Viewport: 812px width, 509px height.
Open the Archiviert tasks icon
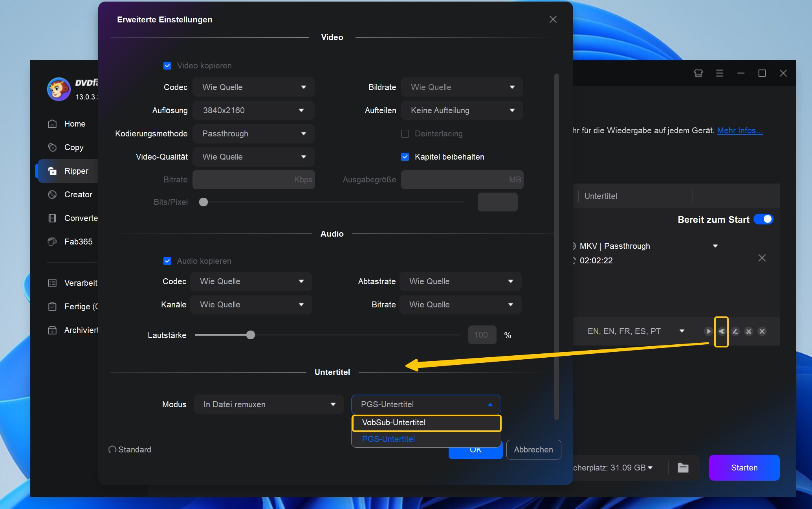click(x=52, y=330)
